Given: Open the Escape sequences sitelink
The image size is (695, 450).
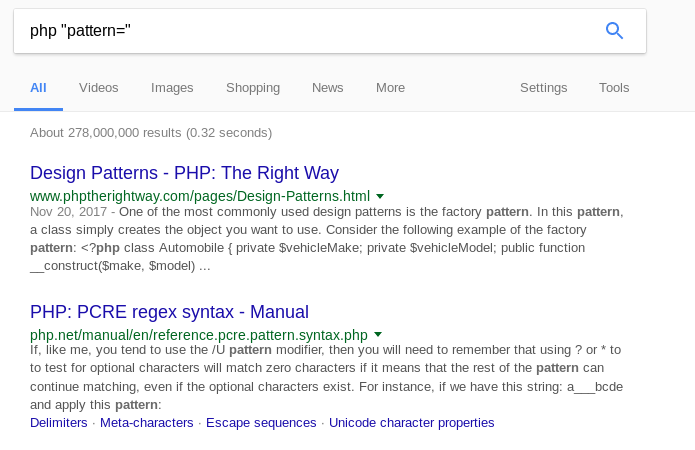Looking at the screenshot, I should point(261,423).
